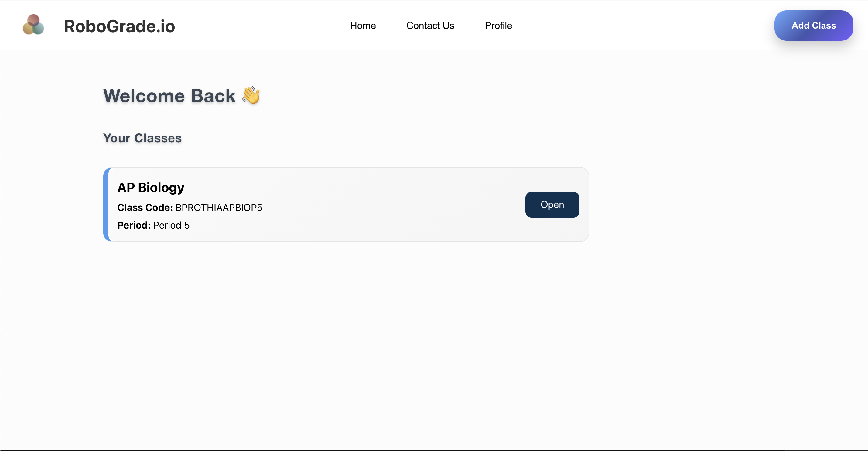Viewport: 868px width, 451px height.
Task: Click the RoboGrade tri-color circles logo
Action: 33,25
